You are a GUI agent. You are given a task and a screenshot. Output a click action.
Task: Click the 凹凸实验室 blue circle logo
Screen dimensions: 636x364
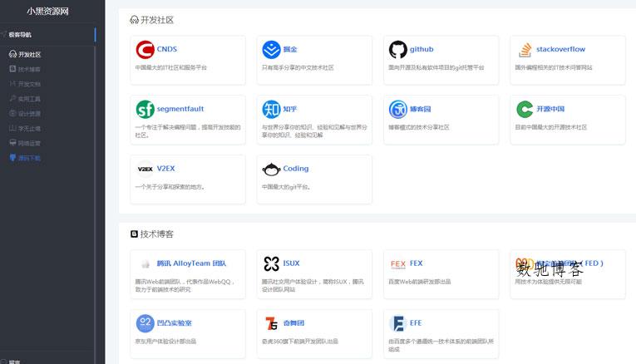point(145,323)
